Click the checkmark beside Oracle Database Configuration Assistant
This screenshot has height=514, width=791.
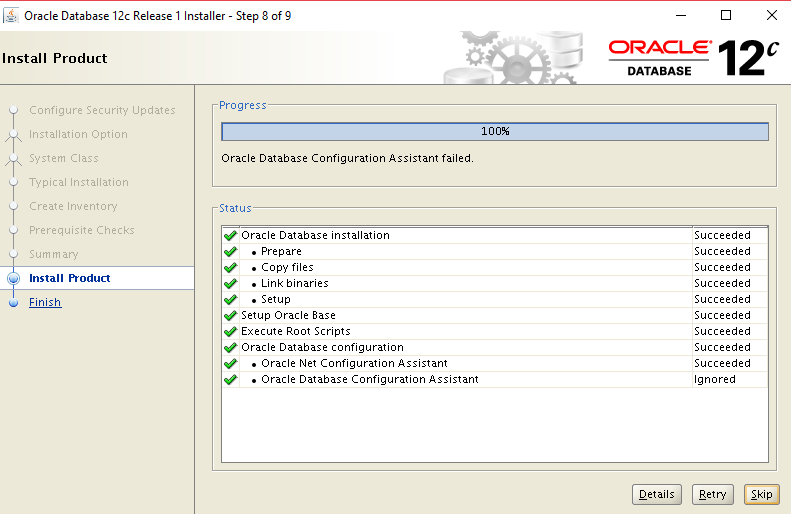[x=231, y=379]
